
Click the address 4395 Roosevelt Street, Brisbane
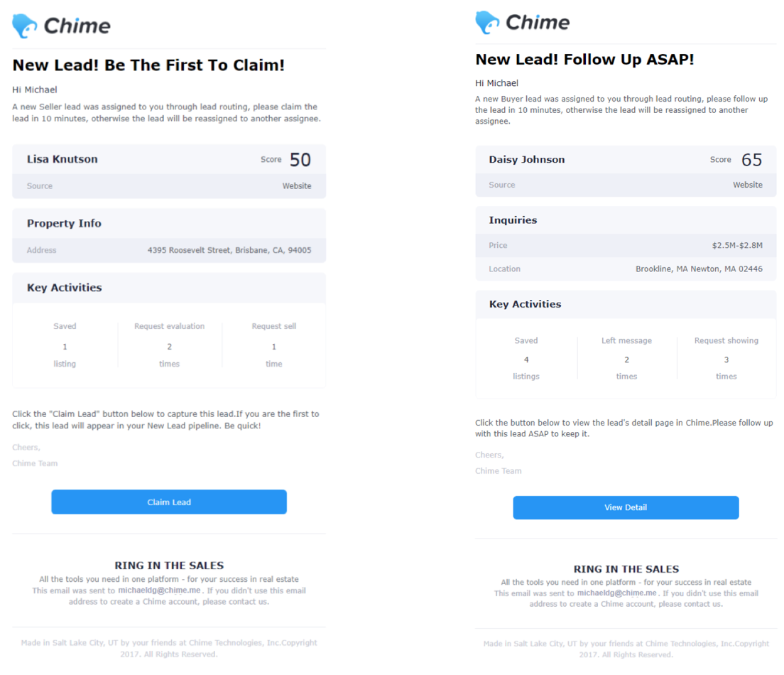pyautogui.click(x=229, y=250)
